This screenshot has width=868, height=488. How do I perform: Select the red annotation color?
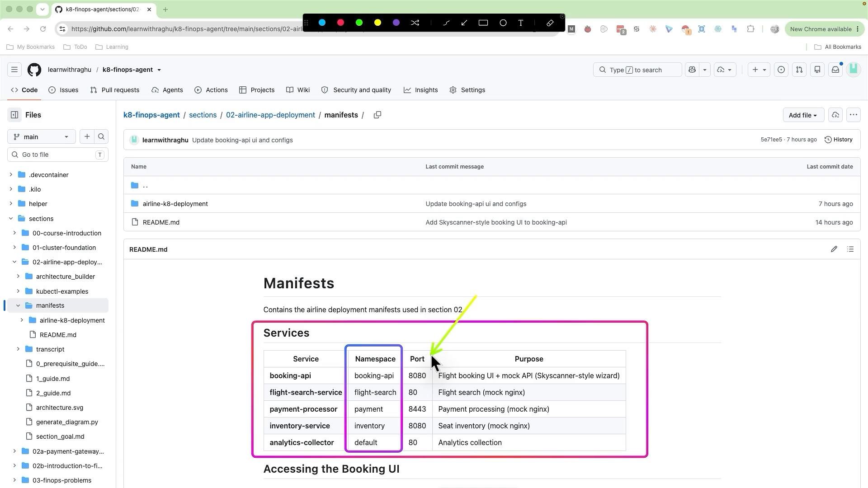coord(340,23)
